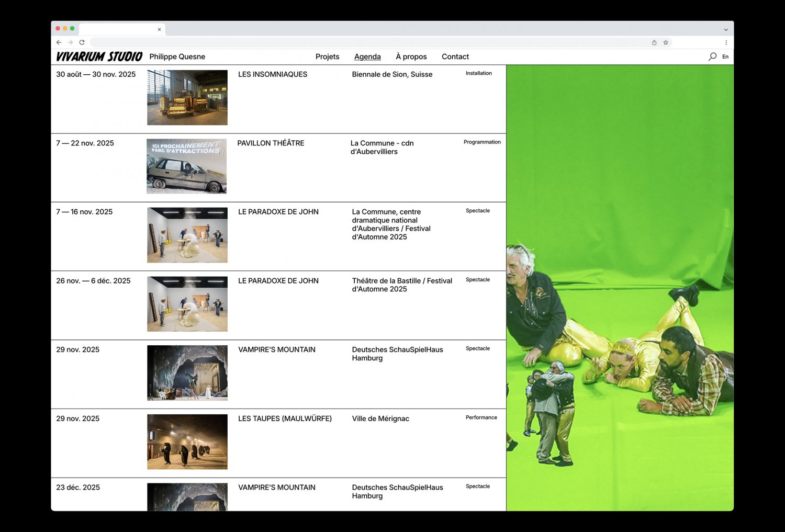This screenshot has height=532, width=785.
Task: Click LE PARADOXE DE JOHN title dated 7—16 nov.
Action: [x=278, y=212]
